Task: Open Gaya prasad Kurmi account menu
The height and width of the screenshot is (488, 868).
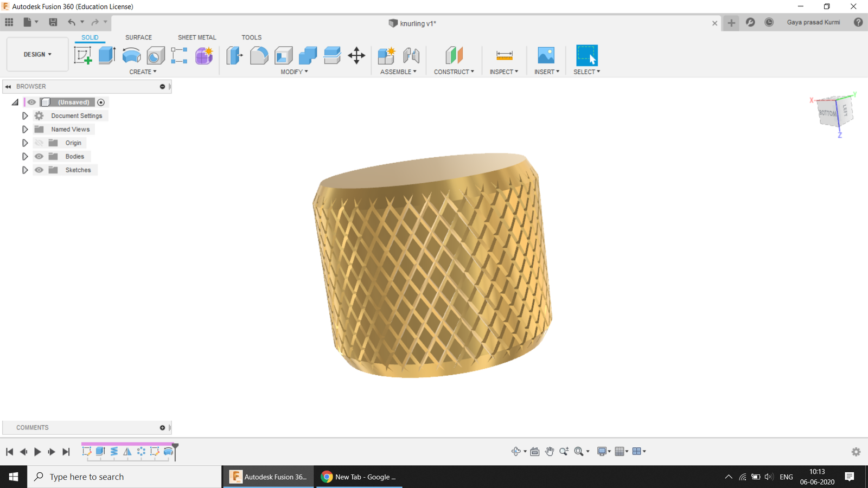Action: tap(813, 22)
